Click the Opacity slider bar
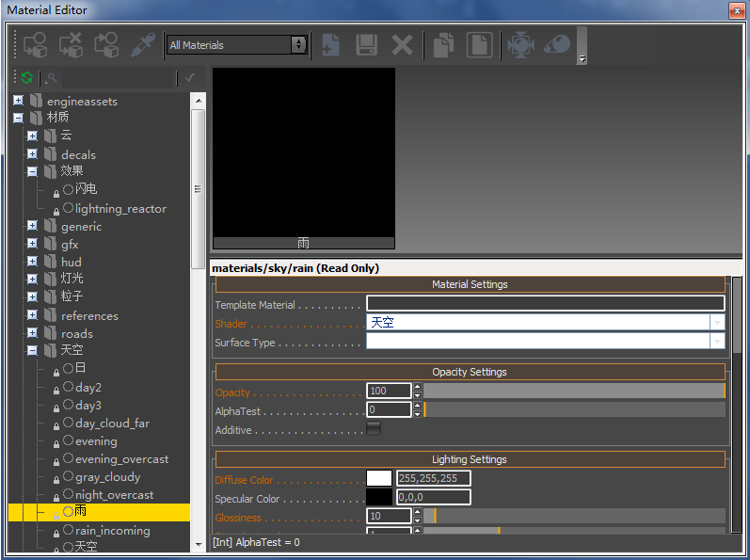 tap(574, 391)
